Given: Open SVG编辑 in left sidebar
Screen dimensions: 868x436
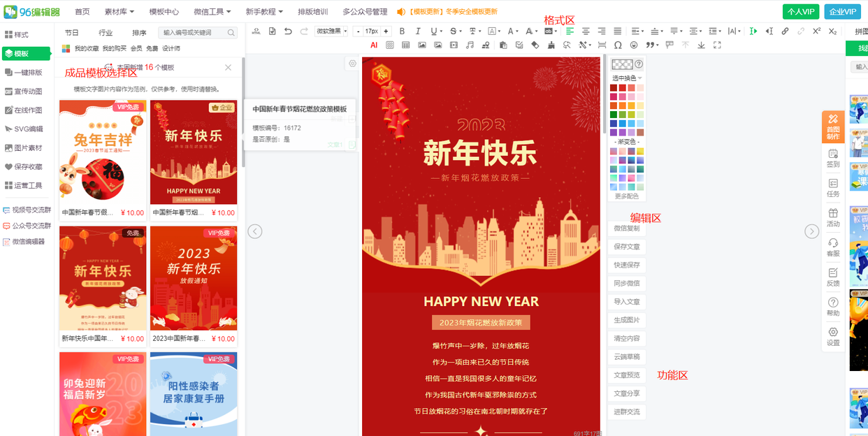Looking at the screenshot, I should coord(24,129).
